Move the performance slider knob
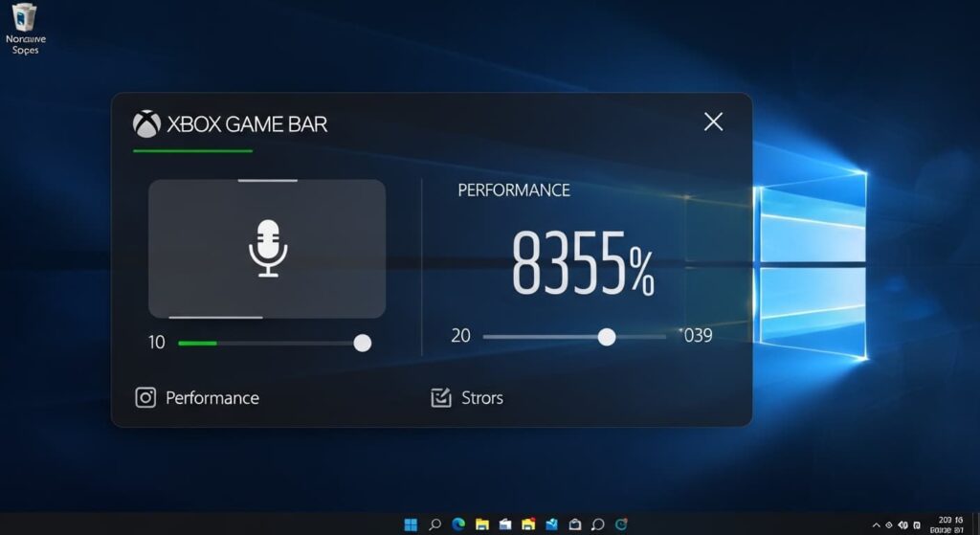Screen dimensions: 980x535 [606, 337]
